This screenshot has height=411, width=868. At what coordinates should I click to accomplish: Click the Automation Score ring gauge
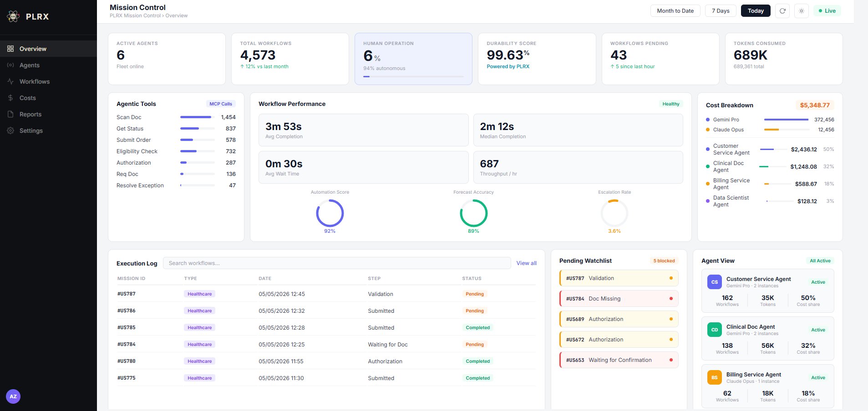tap(330, 213)
